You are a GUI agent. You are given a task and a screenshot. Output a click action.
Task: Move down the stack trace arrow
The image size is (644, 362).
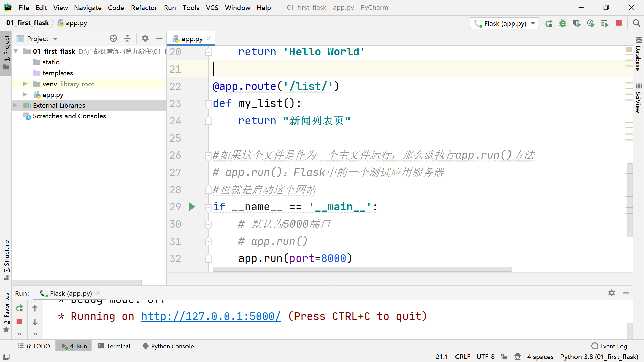[x=35, y=322]
